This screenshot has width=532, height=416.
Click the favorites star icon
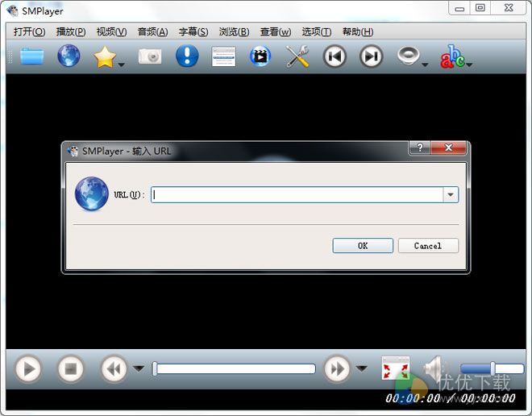tap(105, 57)
